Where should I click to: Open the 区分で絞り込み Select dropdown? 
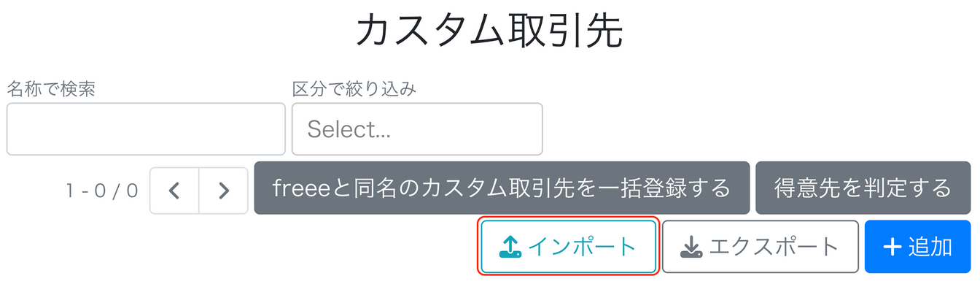[417, 129]
